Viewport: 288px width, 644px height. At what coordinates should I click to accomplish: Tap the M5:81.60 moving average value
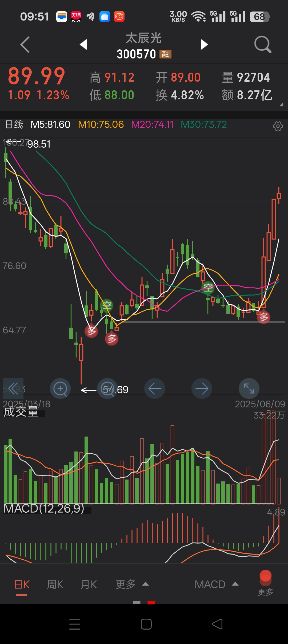click(50, 124)
